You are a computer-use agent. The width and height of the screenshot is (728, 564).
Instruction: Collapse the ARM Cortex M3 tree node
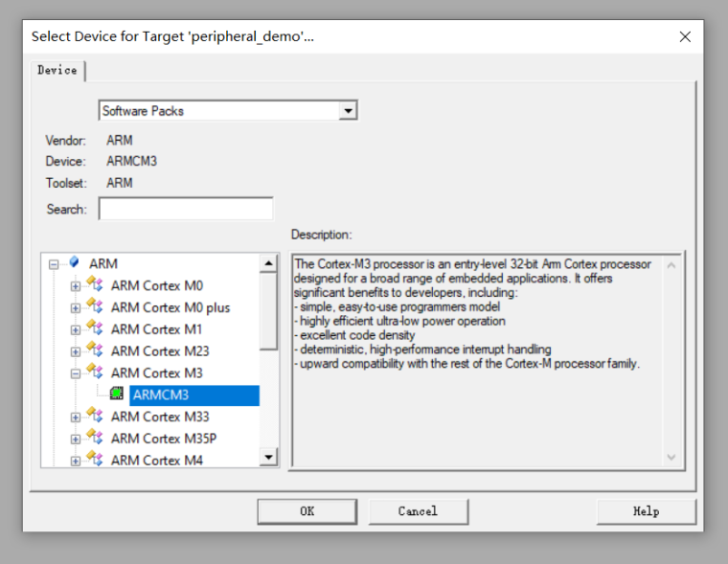tap(76, 373)
